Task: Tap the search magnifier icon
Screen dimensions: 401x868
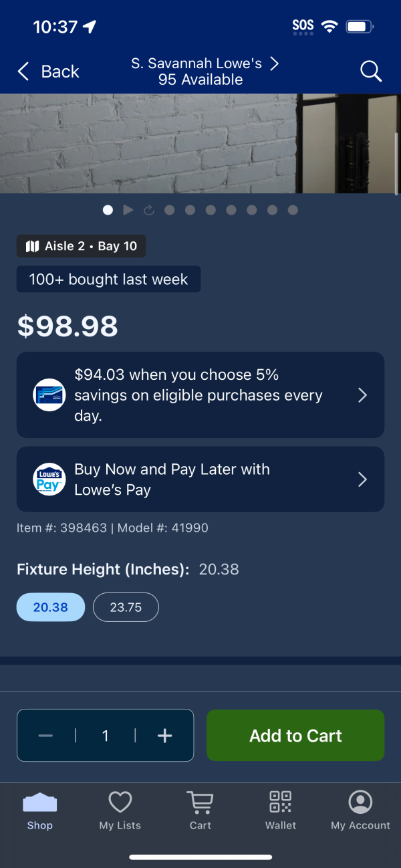Action: 371,71
